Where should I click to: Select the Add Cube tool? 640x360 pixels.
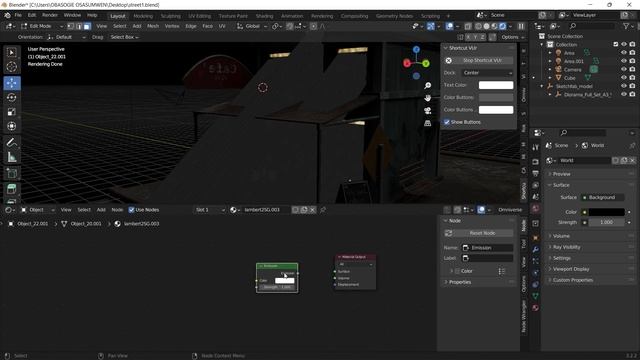11,173
